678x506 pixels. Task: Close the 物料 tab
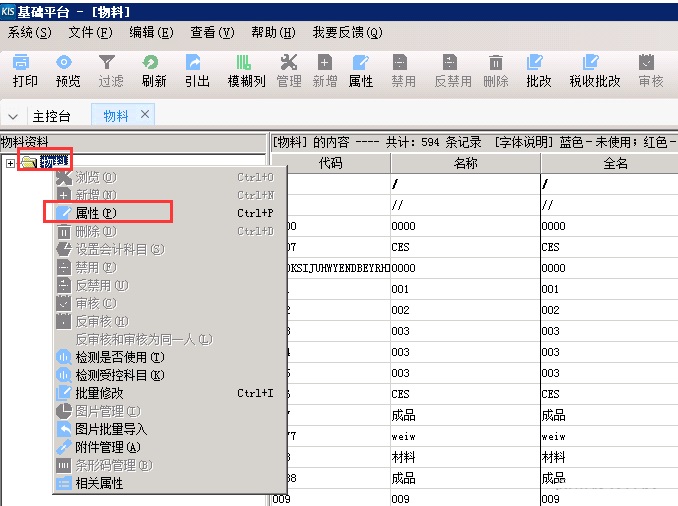[144, 115]
